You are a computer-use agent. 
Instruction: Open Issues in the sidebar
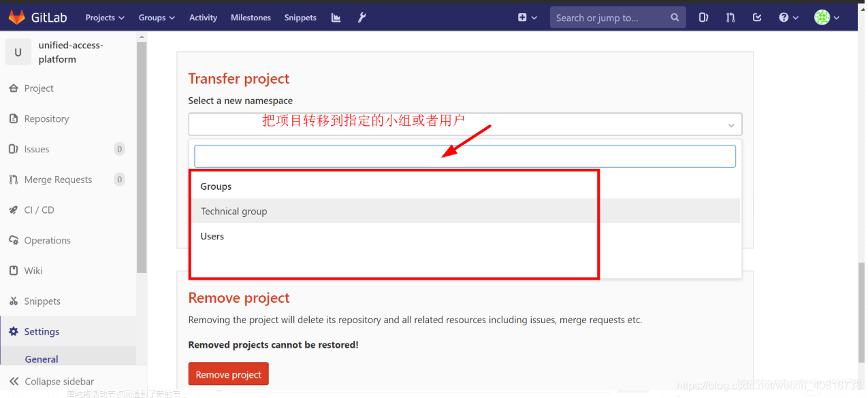[x=37, y=149]
